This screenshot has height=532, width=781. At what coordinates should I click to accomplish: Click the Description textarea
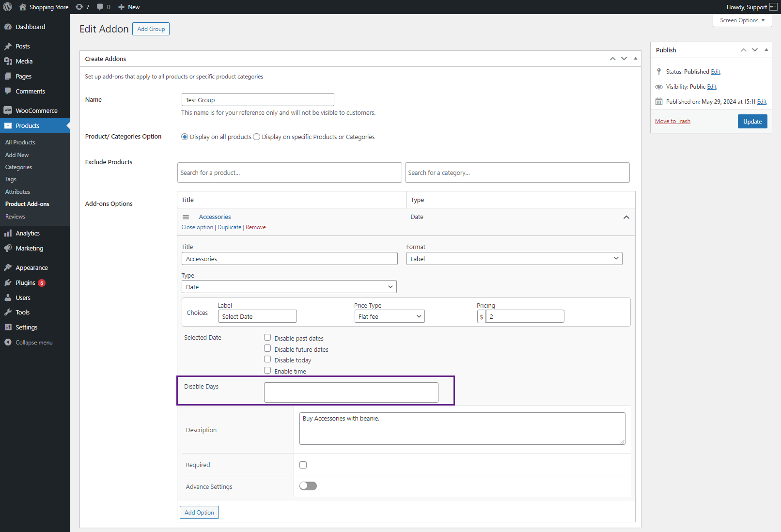(462, 428)
